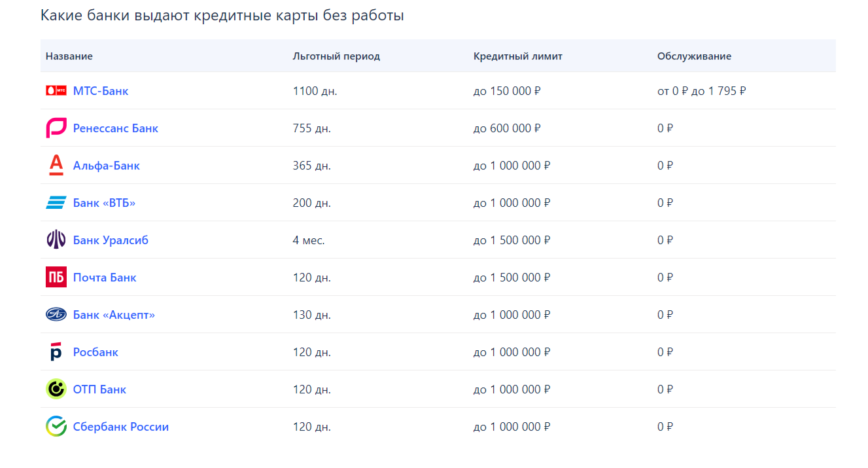Viewport: 868px width, 468px height.
Task: Click Банк Акцепт's до 1 000 000 ₽ limit
Action: pos(512,315)
